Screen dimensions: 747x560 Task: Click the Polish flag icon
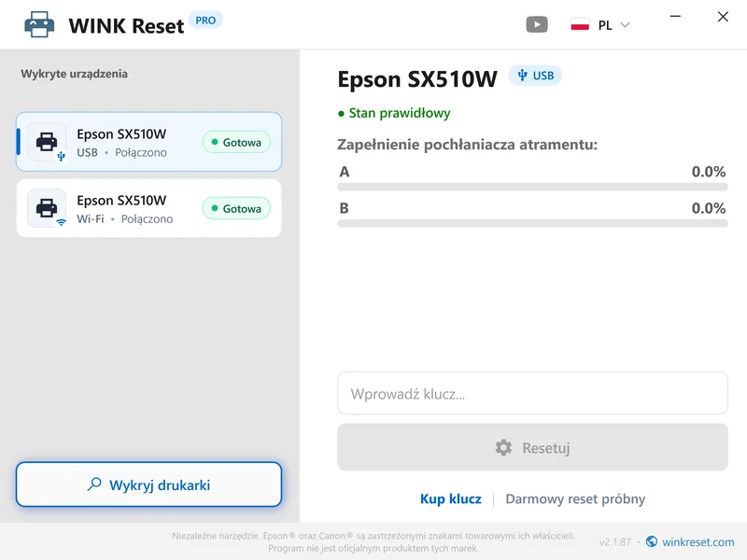[x=580, y=25]
